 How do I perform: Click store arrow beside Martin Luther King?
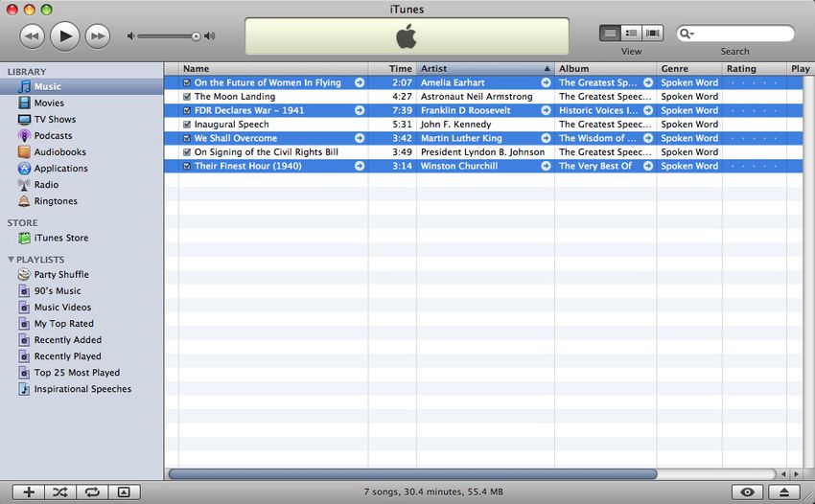546,138
